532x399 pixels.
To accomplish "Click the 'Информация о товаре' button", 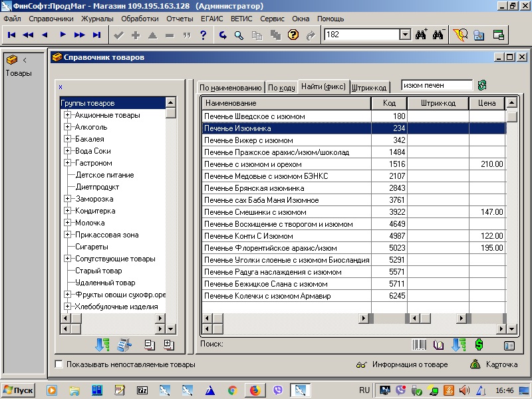I will click(402, 364).
